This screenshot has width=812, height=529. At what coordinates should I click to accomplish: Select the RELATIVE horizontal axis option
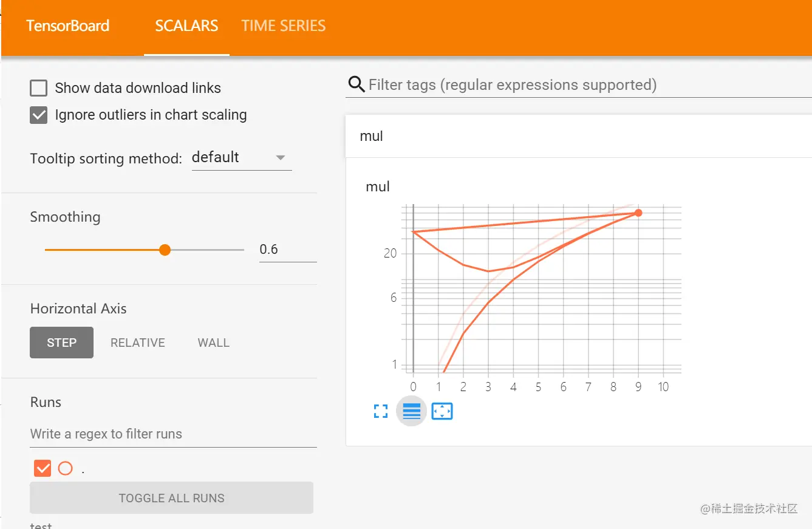pyautogui.click(x=138, y=343)
